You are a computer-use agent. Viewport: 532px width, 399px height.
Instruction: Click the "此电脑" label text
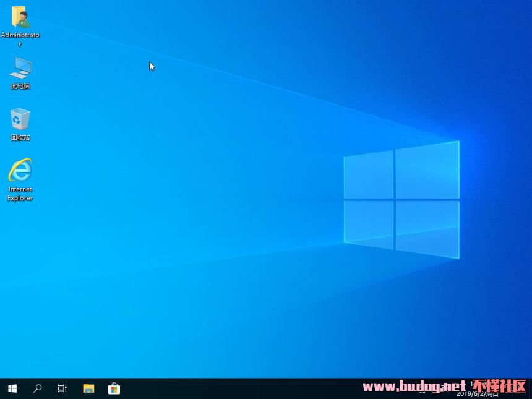point(20,87)
